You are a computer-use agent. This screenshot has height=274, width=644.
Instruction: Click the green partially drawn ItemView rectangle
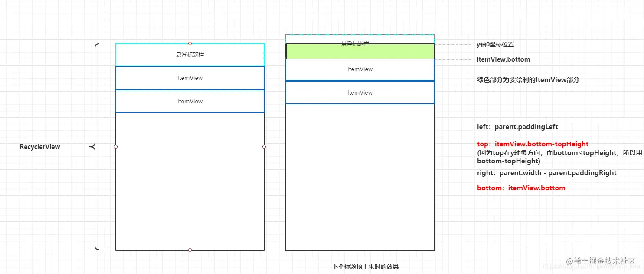(360, 52)
